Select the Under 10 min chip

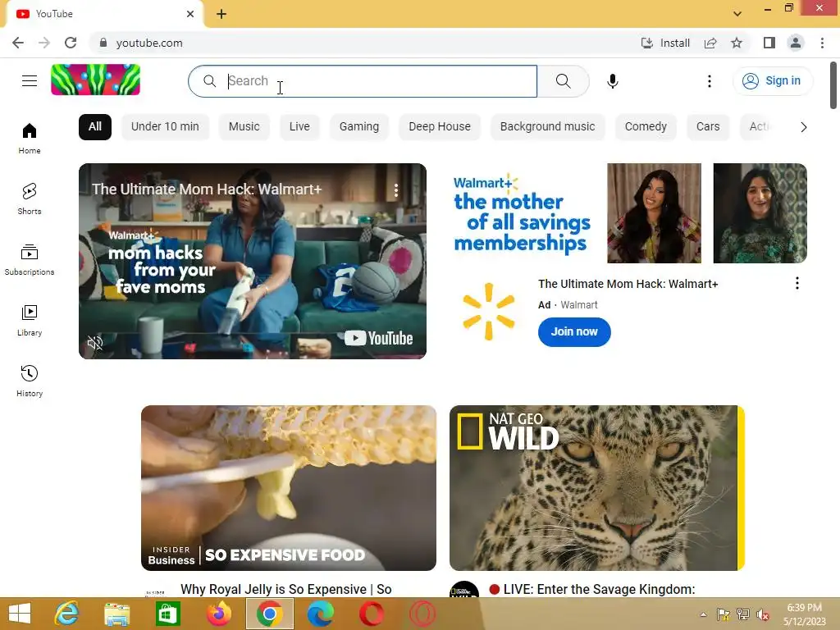[165, 127]
